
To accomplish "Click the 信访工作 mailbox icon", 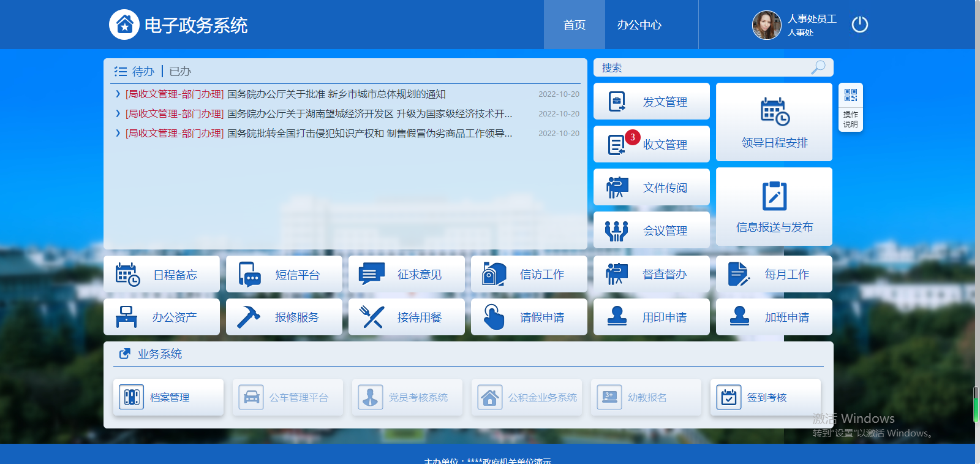I will coord(494,274).
